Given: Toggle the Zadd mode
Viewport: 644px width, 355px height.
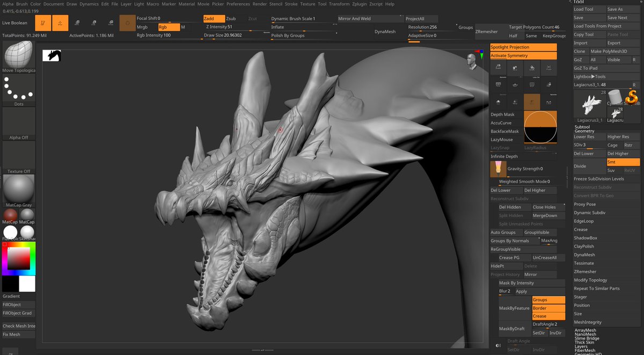Looking at the screenshot, I should point(214,19).
